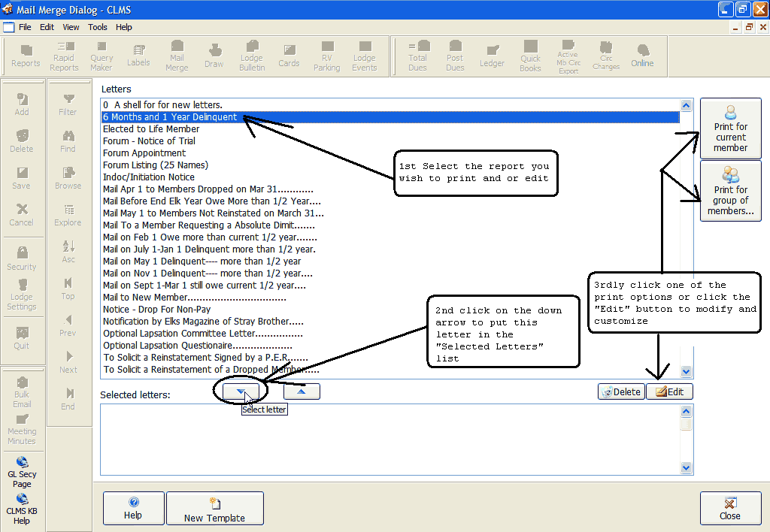This screenshot has width=770, height=532.
Task: Click the Quick Books icon
Action: click(530, 56)
